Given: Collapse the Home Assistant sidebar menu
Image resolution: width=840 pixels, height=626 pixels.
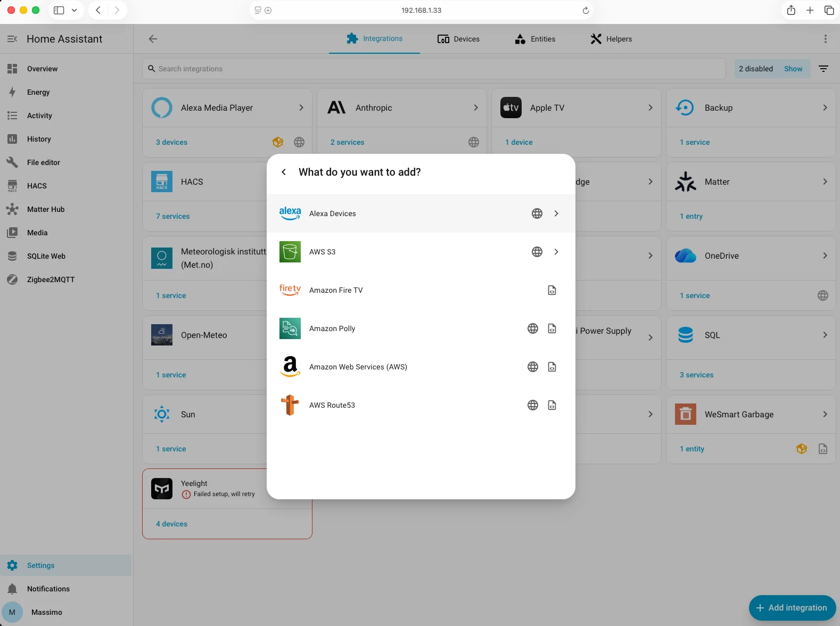Looking at the screenshot, I should click(12, 39).
